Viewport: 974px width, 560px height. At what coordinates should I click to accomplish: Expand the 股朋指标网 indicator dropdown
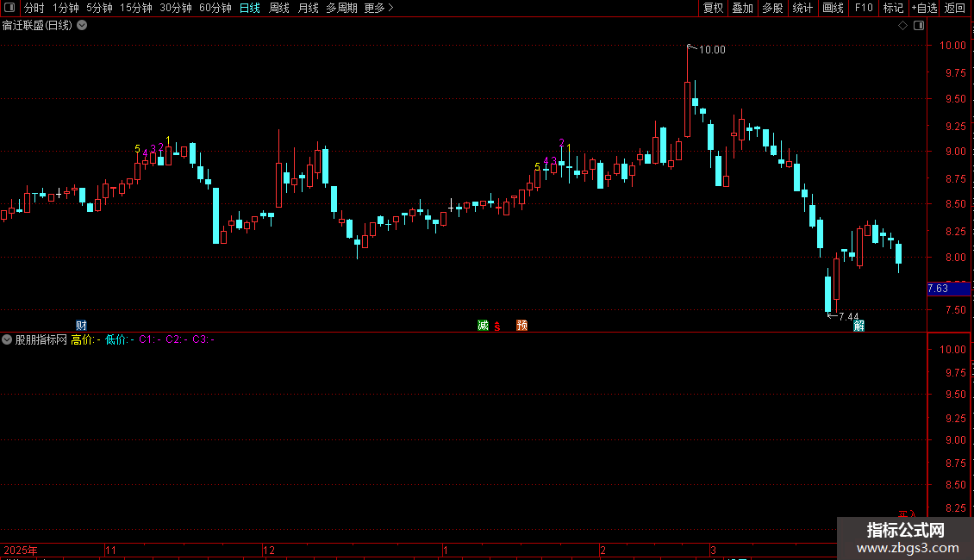click(x=7, y=339)
